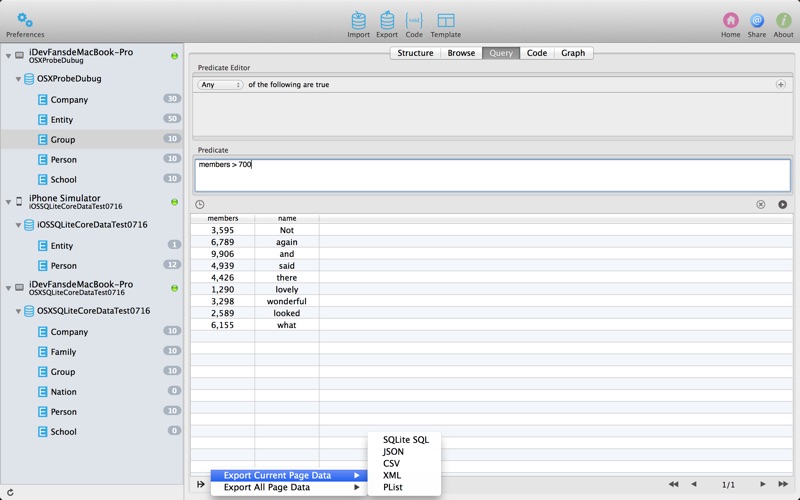Click the iPhone Simulator green status dot
Image resolution: width=800 pixels, height=500 pixels.
pyautogui.click(x=174, y=202)
